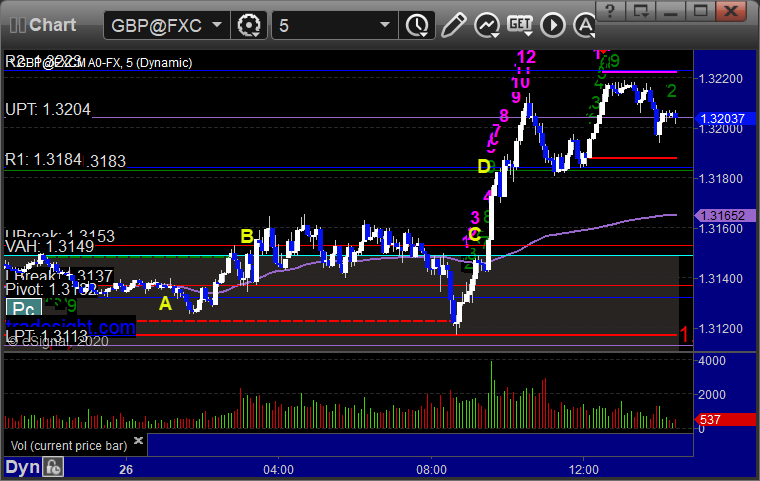Click the Pc button on chart
This screenshot has height=481, width=760.
(x=23, y=308)
